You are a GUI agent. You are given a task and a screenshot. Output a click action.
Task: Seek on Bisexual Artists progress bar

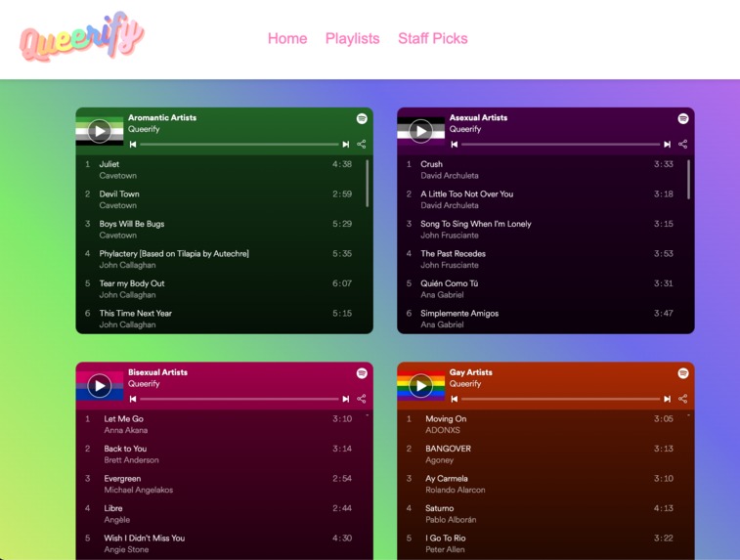tap(239, 399)
